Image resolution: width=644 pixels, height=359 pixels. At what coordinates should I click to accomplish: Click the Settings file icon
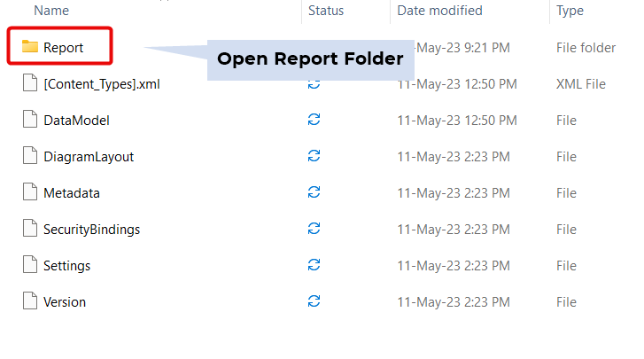30,266
